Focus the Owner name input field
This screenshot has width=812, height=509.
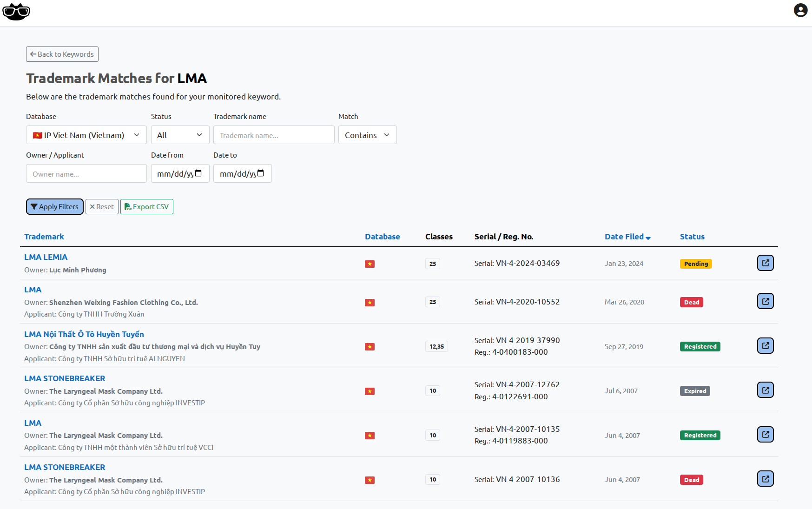click(x=86, y=173)
